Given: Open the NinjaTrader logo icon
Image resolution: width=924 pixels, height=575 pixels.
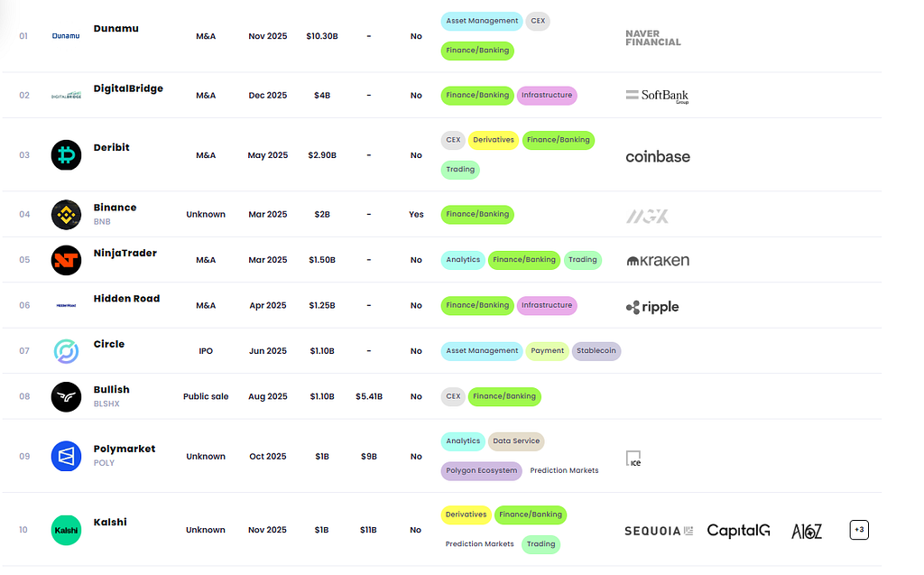Looking at the screenshot, I should (x=66, y=260).
